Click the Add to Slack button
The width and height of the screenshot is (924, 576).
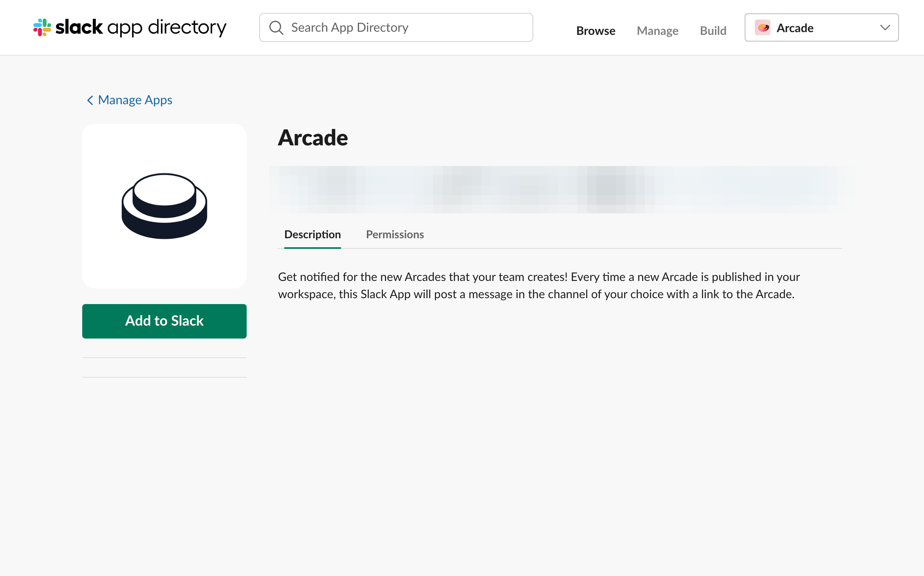point(164,321)
